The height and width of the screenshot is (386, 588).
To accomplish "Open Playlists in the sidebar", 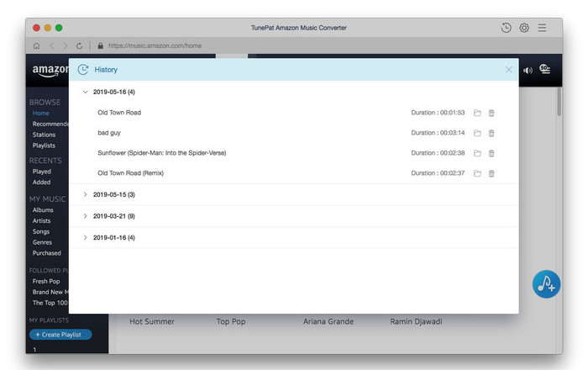I will (44, 145).
